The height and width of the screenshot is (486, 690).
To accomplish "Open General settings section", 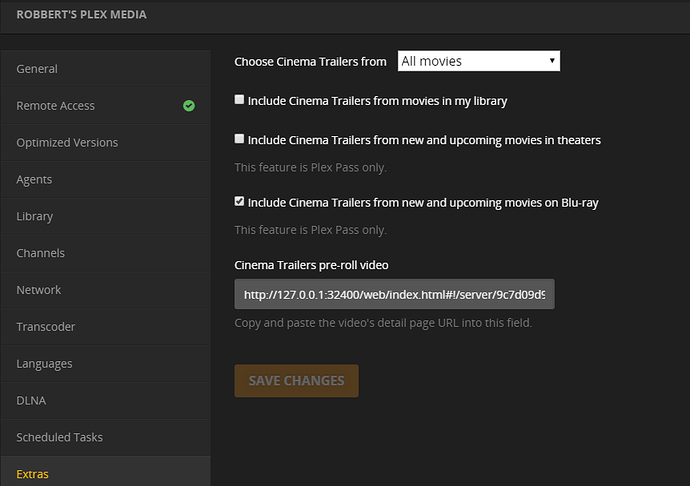I will click(37, 69).
